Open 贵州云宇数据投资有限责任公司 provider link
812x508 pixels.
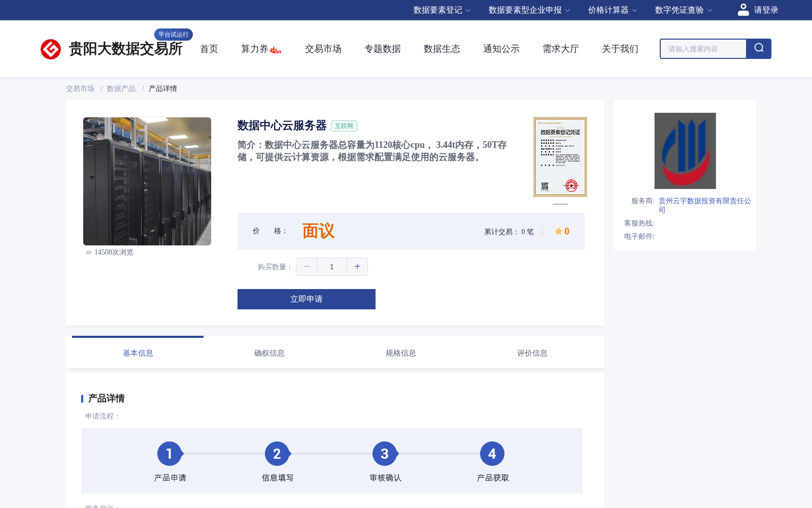click(705, 205)
